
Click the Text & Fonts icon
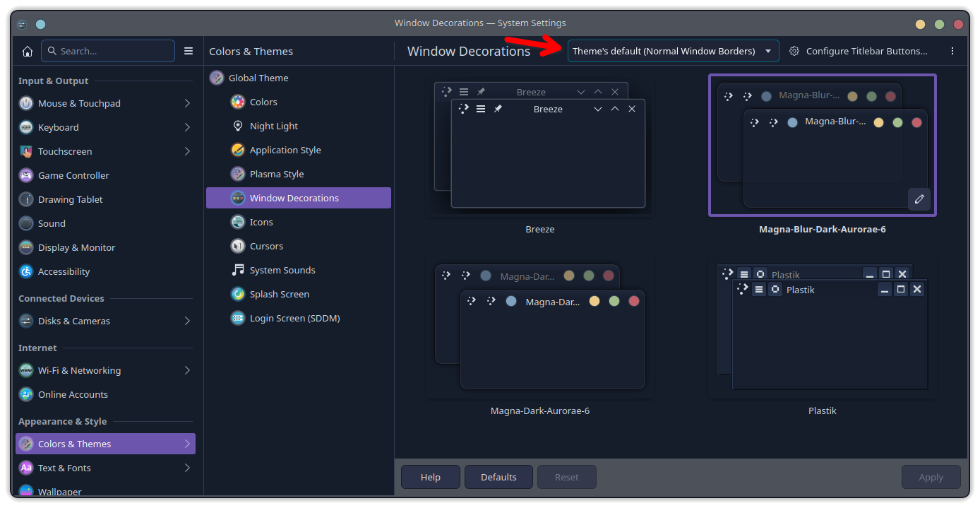click(x=26, y=468)
